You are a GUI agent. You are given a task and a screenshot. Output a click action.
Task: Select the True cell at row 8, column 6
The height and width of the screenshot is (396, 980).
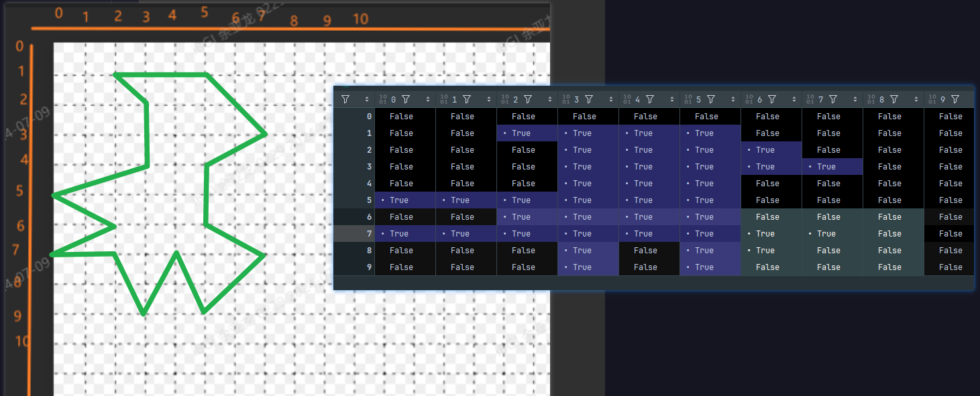tap(771, 251)
